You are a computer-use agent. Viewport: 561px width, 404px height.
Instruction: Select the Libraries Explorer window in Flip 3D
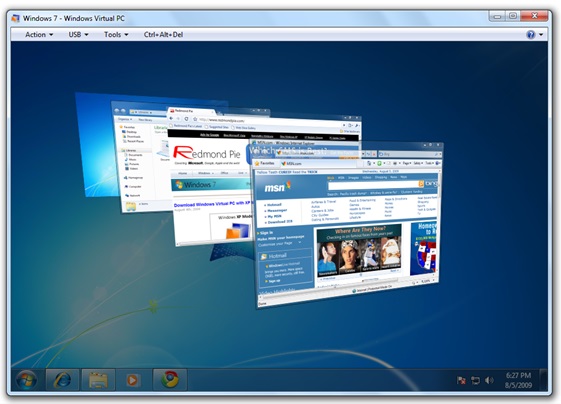click(140, 157)
